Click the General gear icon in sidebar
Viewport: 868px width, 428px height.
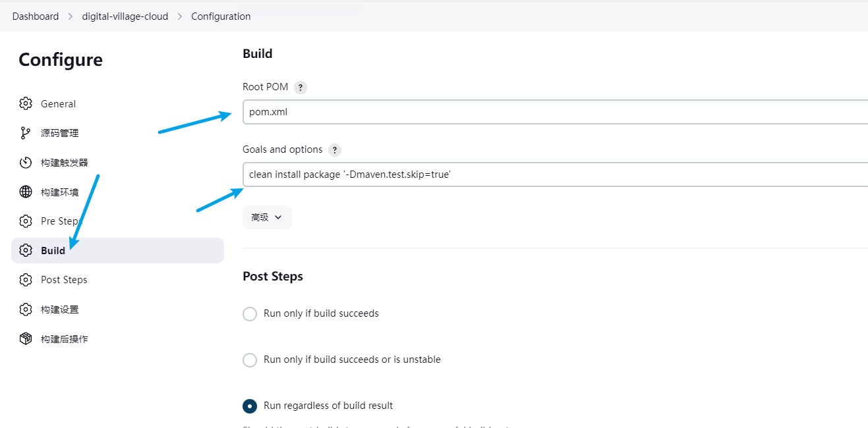(x=26, y=103)
